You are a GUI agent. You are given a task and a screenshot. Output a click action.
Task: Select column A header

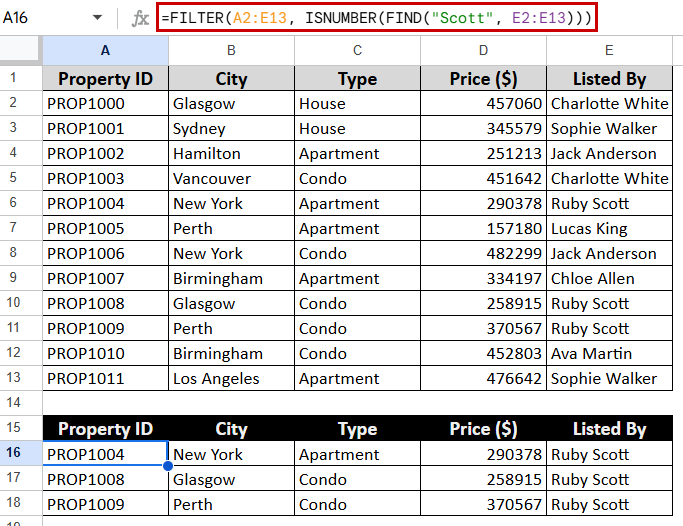point(105,51)
